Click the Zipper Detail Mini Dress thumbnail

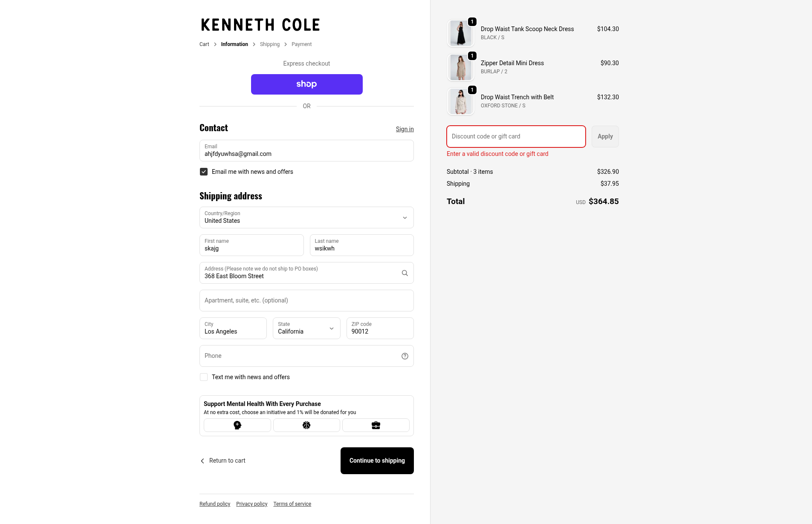pos(461,67)
